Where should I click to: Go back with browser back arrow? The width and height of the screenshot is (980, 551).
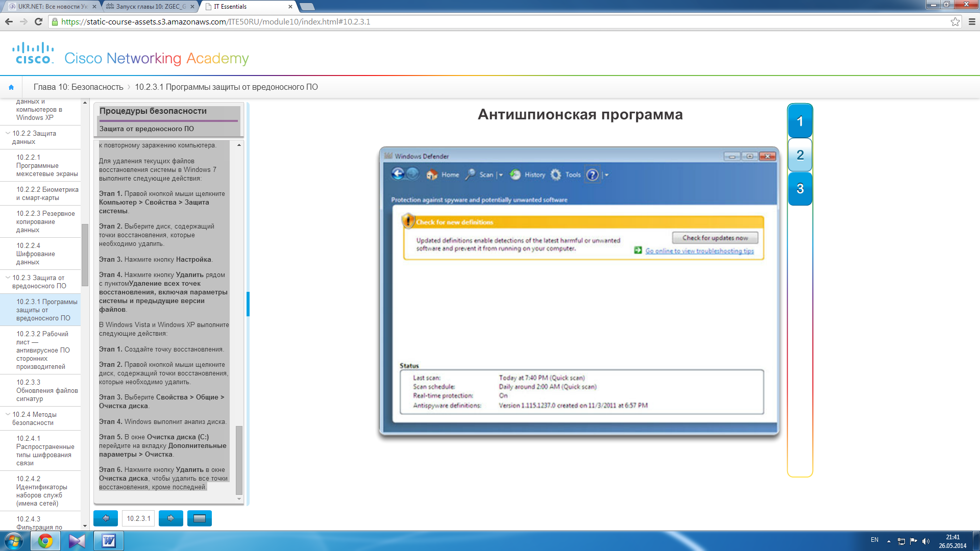pos(9,21)
